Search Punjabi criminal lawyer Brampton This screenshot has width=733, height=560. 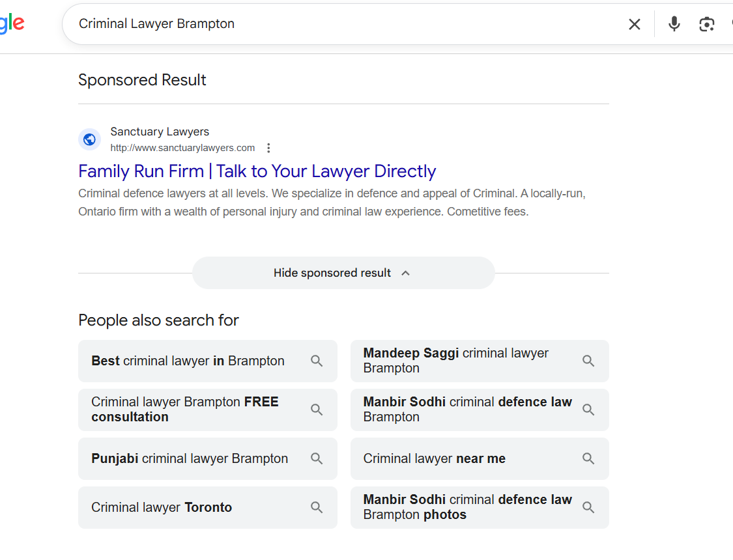[x=208, y=458]
